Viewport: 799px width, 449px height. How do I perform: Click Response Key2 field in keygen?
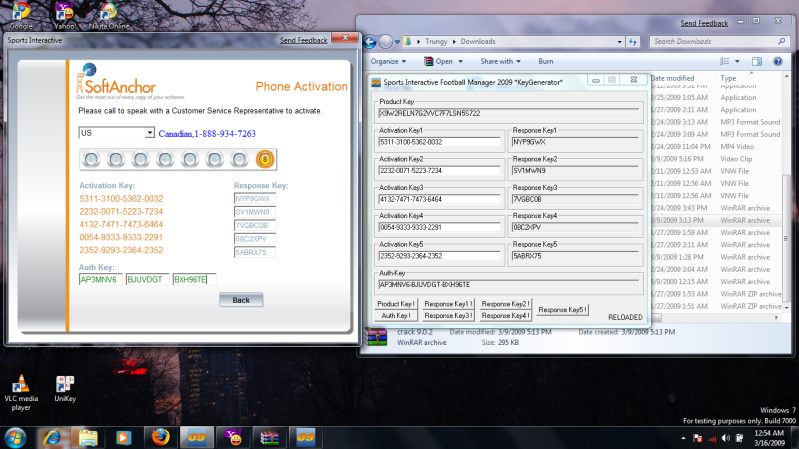pos(575,171)
